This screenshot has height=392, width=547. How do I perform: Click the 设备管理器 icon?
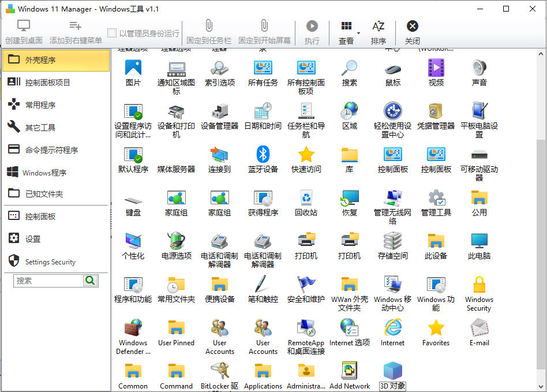pos(219,111)
